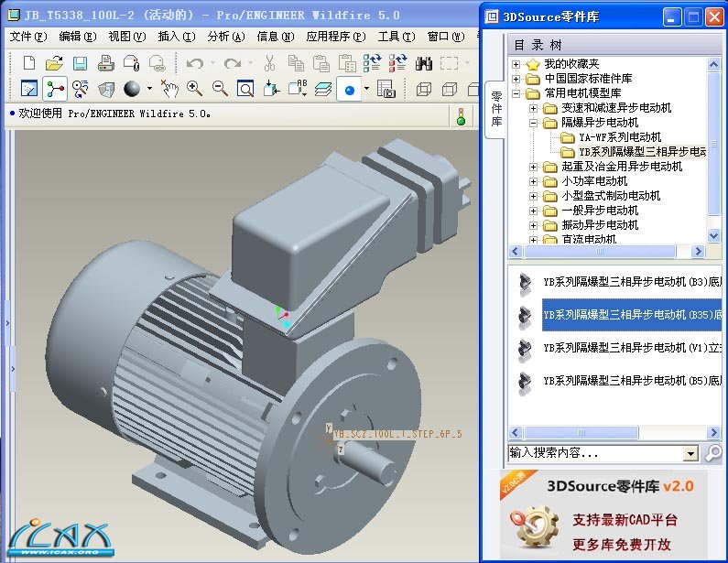Click the Refit view icon
The width and height of the screenshot is (728, 563).
pyautogui.click(x=245, y=89)
